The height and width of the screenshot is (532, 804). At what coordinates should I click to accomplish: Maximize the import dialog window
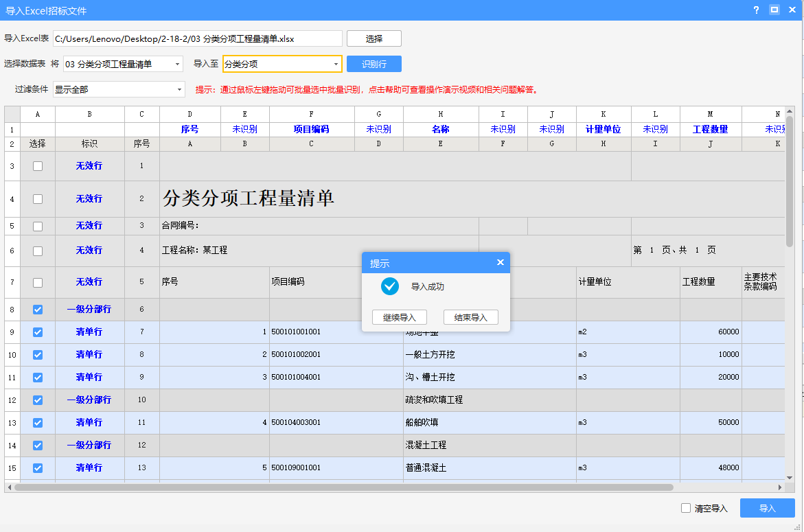[774, 10]
